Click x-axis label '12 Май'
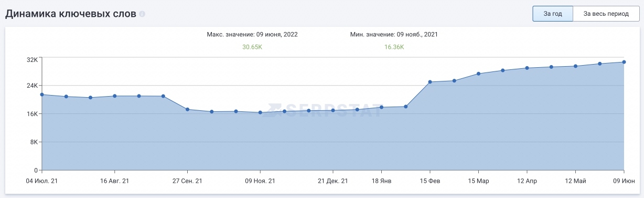Screen dimensions: 644x198 575,181
